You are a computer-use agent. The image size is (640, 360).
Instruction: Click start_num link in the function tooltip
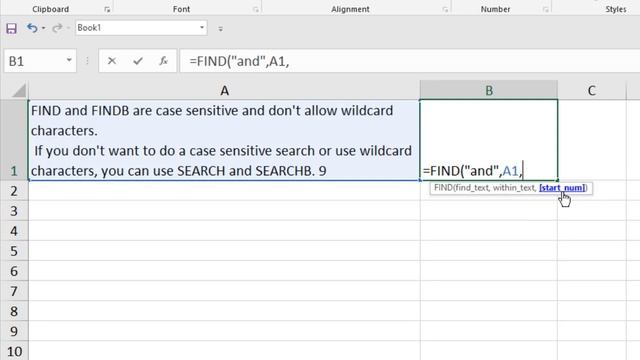(562, 188)
